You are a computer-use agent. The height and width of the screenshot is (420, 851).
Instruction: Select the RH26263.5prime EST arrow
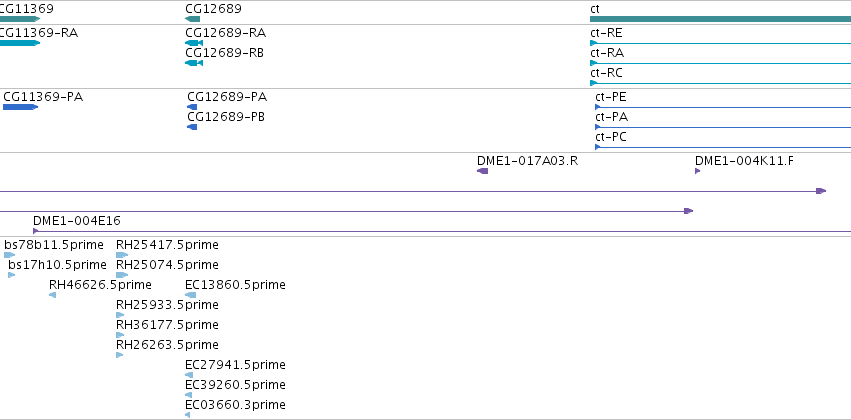pyautogui.click(x=120, y=355)
